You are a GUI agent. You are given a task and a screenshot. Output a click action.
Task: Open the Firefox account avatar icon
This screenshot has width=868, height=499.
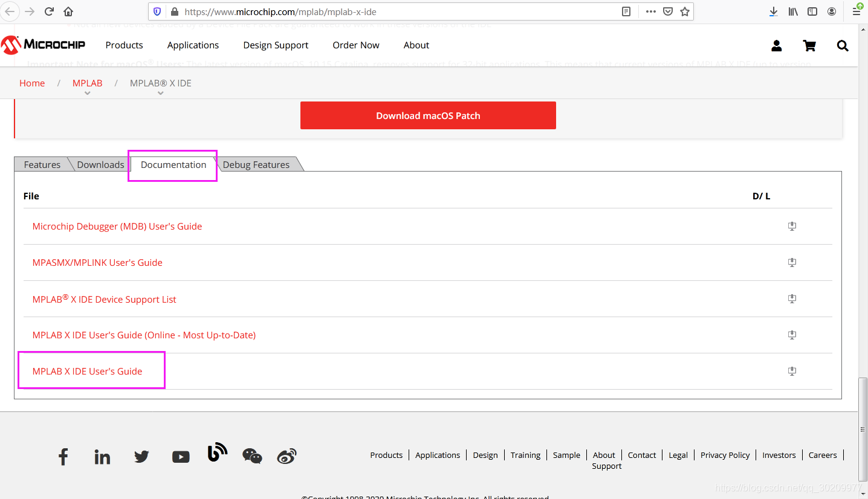click(832, 11)
